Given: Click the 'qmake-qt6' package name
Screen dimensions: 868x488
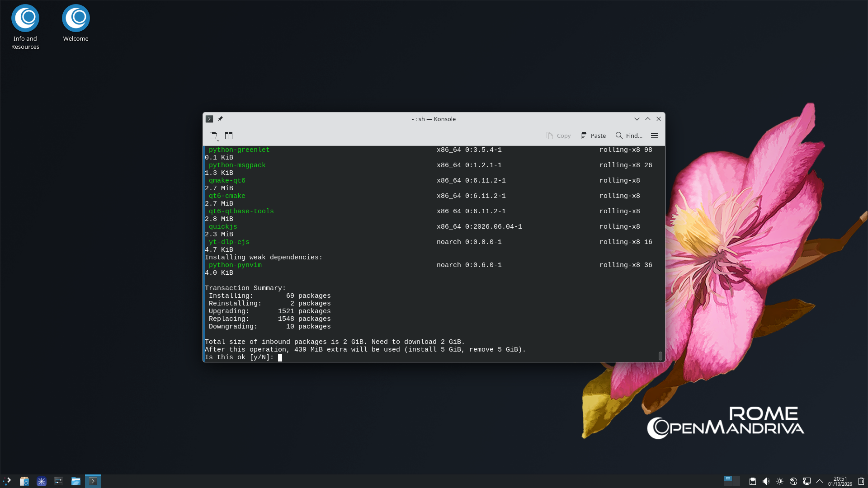Looking at the screenshot, I should point(227,181).
